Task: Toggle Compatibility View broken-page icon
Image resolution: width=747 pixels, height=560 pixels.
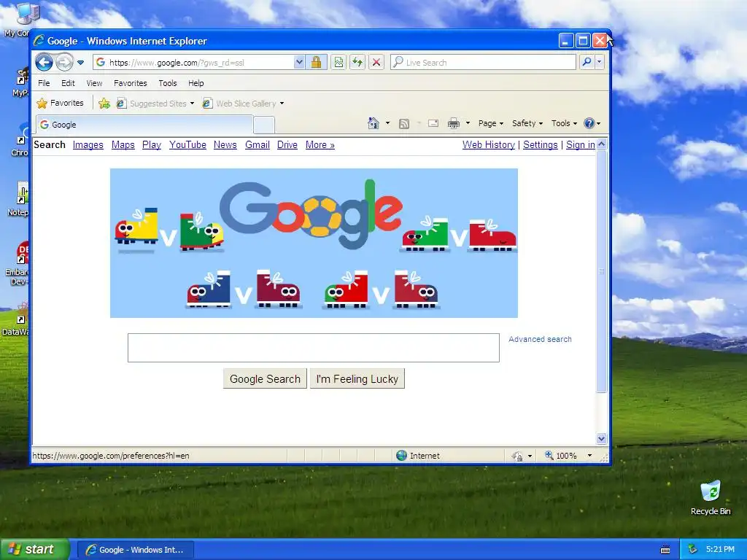Action: pyautogui.click(x=338, y=63)
